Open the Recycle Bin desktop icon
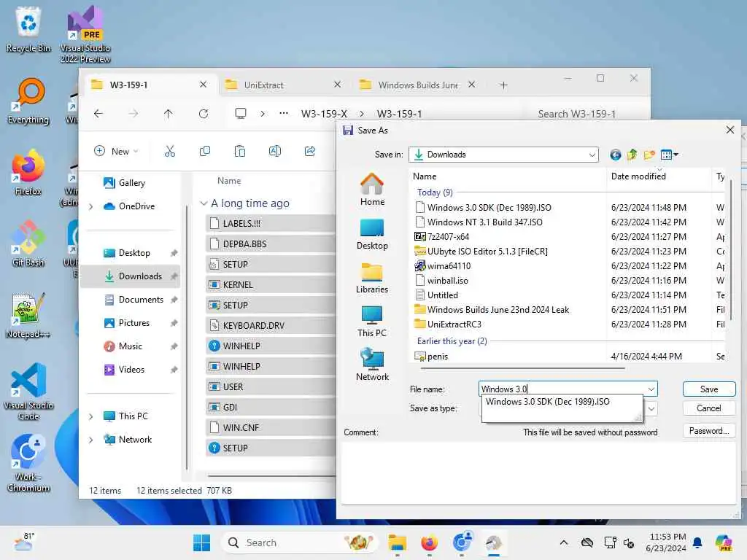This screenshot has width=747, height=560. [x=28, y=29]
